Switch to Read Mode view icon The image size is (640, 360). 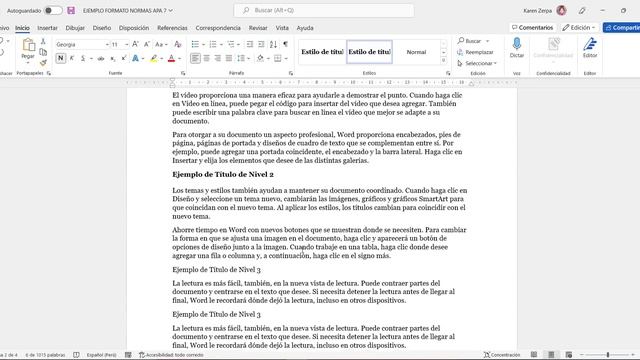point(534,355)
